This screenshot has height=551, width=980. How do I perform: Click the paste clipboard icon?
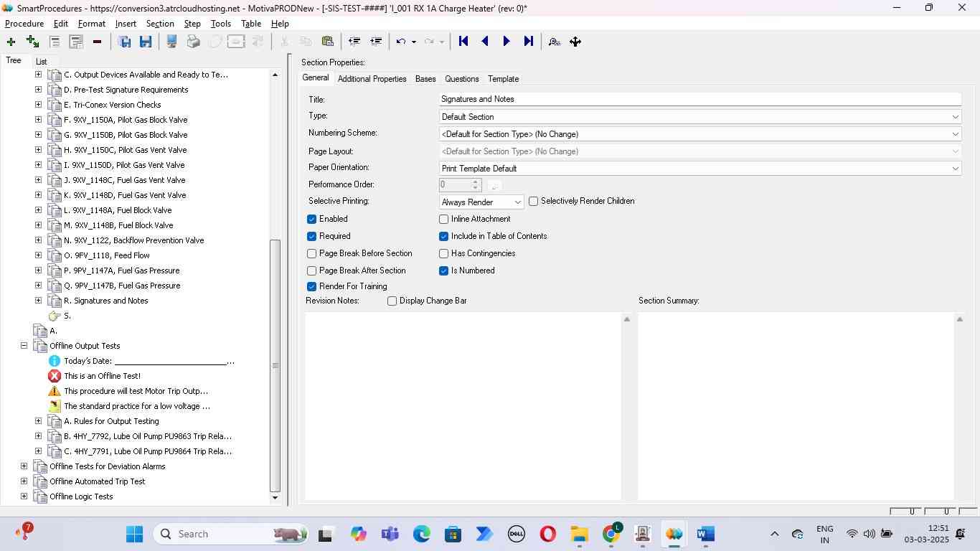tap(328, 42)
